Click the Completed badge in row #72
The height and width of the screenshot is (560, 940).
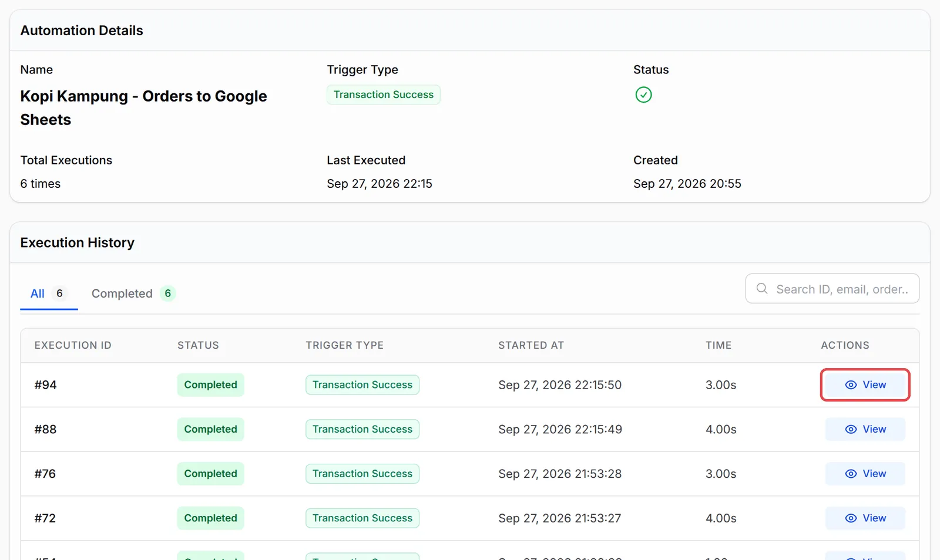pos(210,518)
